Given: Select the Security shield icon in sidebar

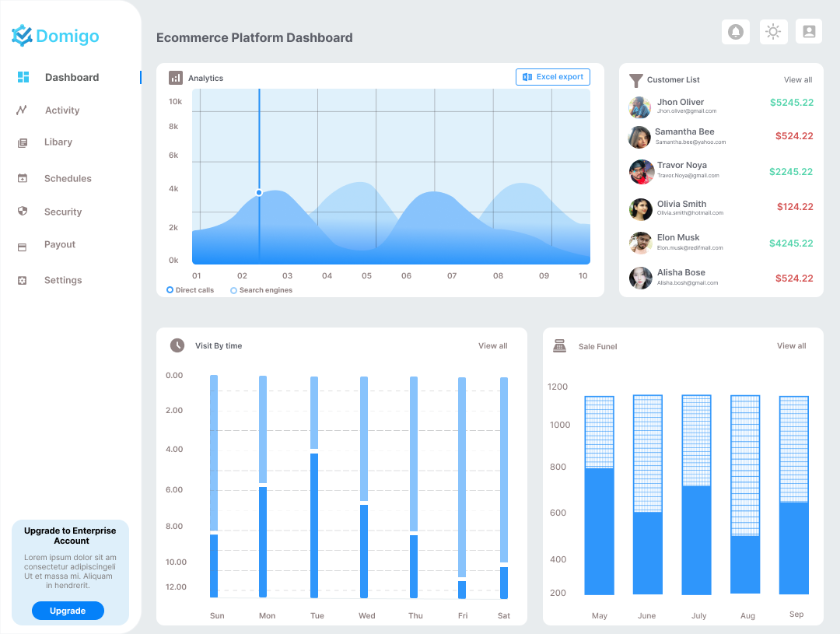Looking at the screenshot, I should pyautogui.click(x=21, y=211).
